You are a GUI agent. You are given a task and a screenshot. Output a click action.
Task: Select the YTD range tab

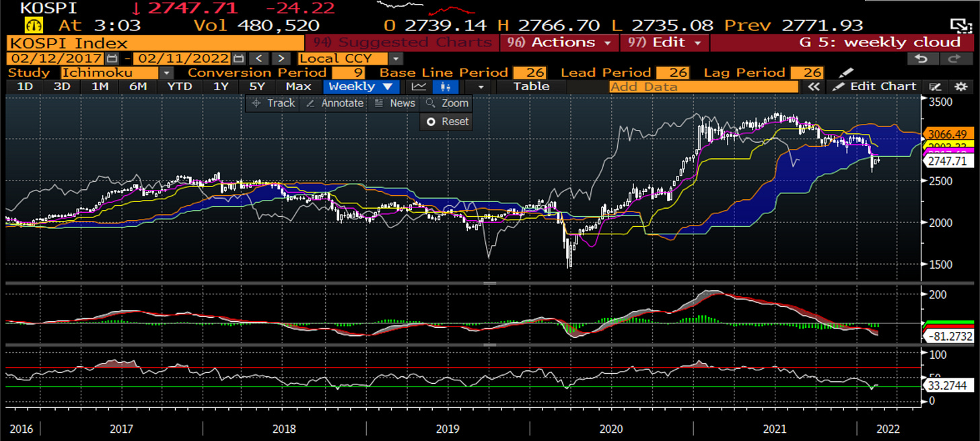point(180,86)
